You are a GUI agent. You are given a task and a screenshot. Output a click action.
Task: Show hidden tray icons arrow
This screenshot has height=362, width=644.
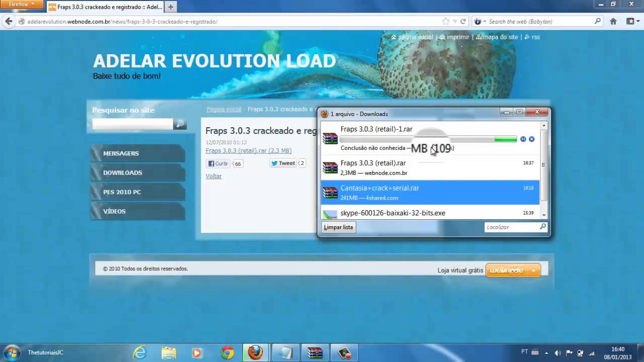(x=547, y=353)
